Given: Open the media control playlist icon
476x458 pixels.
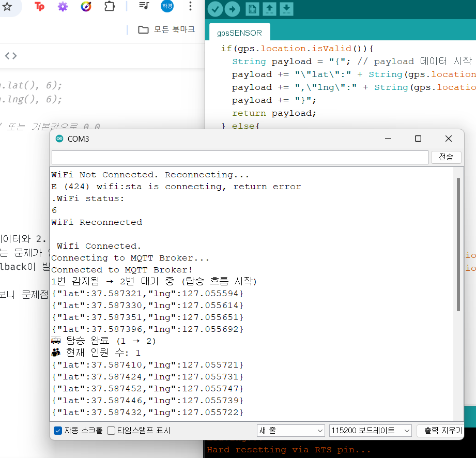Looking at the screenshot, I should (144, 6).
